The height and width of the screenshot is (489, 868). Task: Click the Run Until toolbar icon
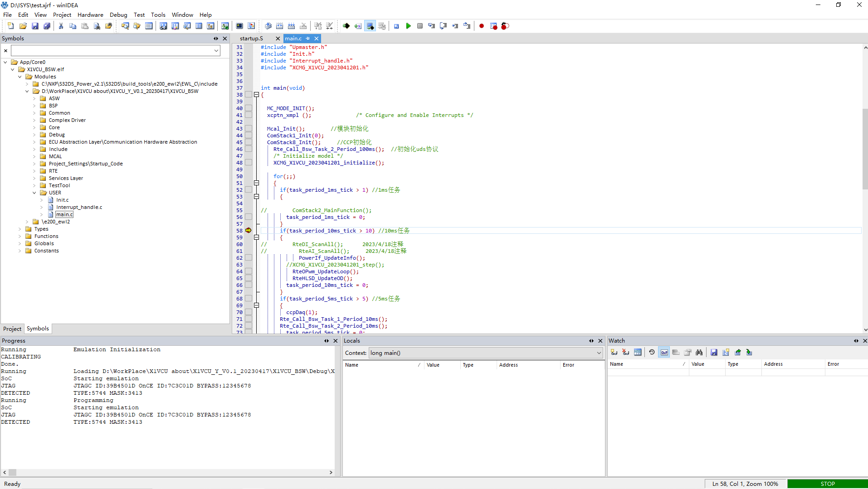455,26
